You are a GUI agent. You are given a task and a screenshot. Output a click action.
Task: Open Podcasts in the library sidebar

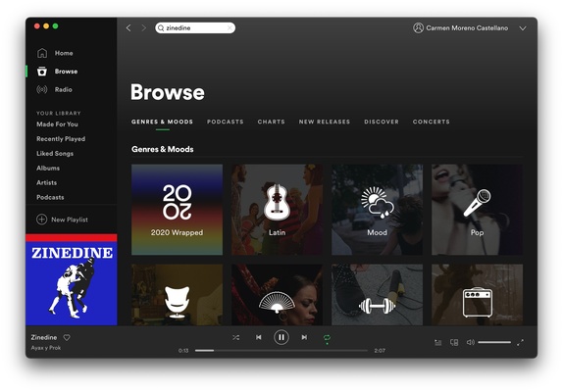(x=50, y=197)
